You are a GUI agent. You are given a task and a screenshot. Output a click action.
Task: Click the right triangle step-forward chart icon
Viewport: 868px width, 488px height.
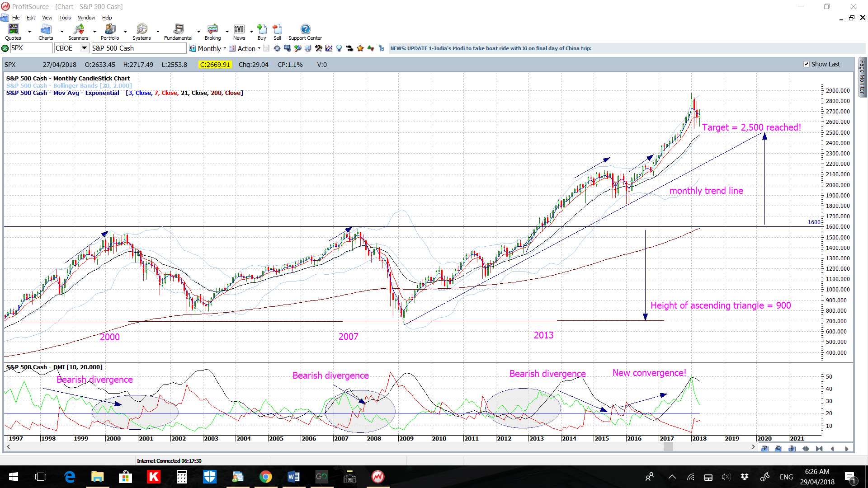[846, 449]
